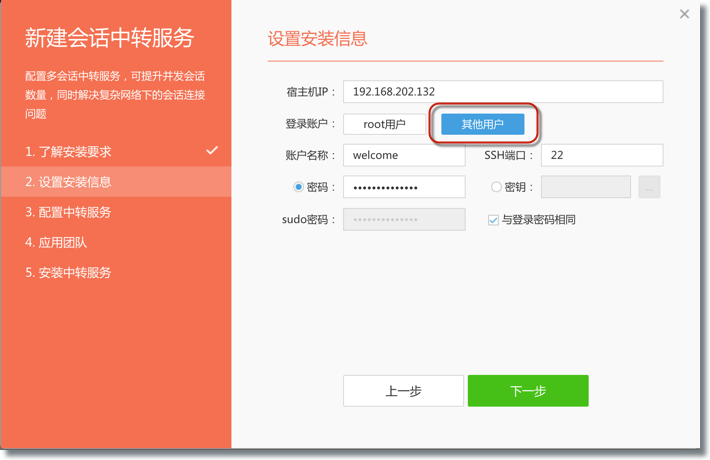The image size is (710, 460).
Task: Focus the 宿主机IP input field
Action: tap(502, 91)
